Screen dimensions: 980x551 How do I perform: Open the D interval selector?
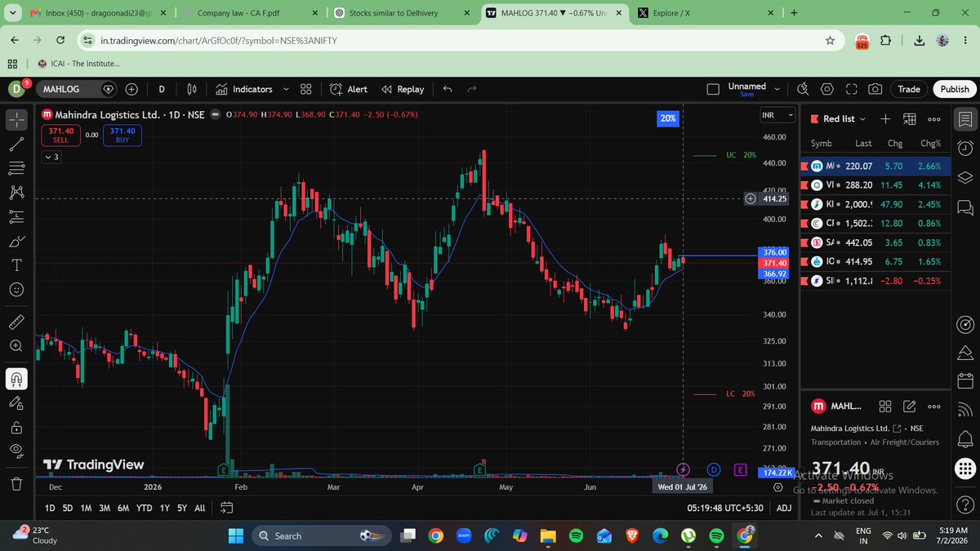click(x=162, y=89)
